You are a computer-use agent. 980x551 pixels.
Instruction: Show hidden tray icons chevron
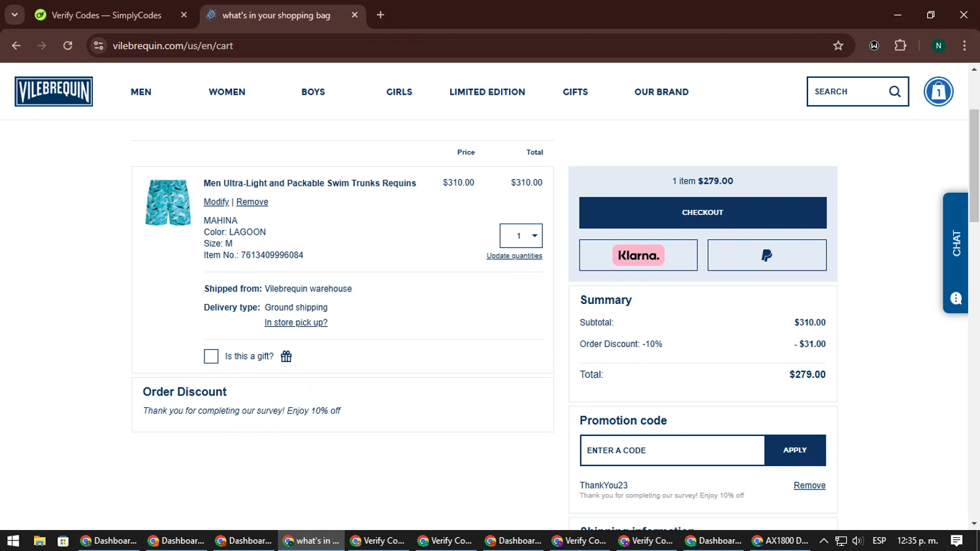(x=823, y=541)
